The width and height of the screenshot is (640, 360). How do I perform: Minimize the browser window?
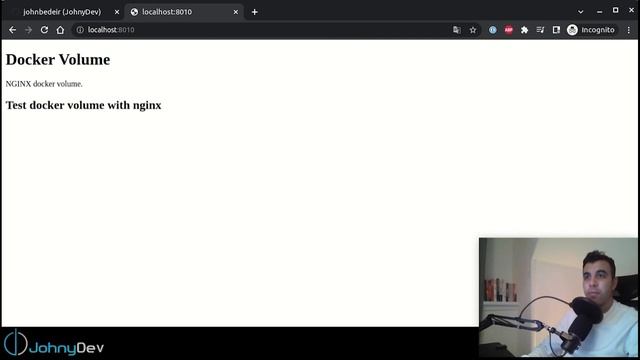599,12
